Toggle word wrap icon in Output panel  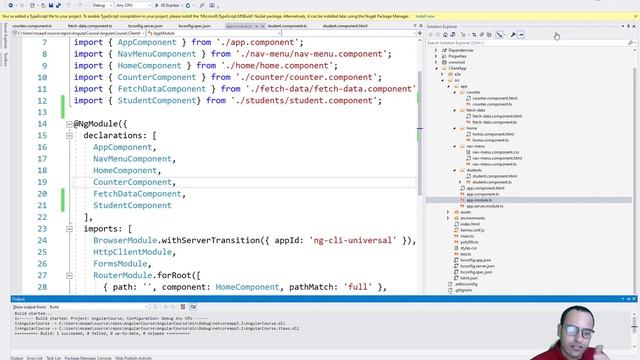[x=193, y=307]
